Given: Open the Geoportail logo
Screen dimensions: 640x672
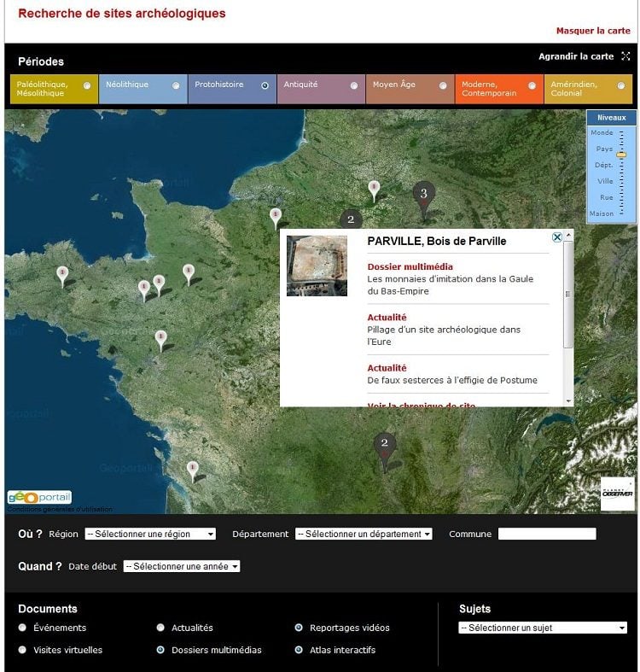Looking at the screenshot, I should tap(39, 497).
